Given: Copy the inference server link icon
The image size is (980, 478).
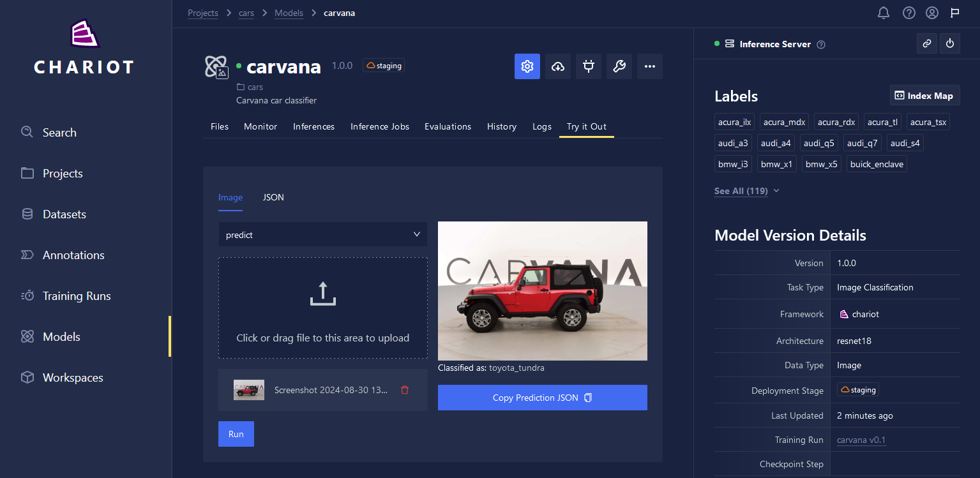Looking at the screenshot, I should (x=927, y=43).
